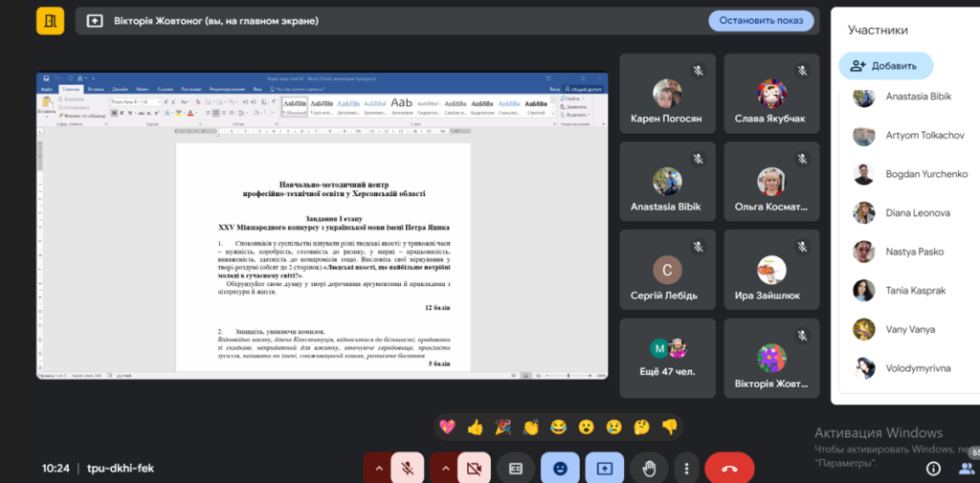Send the sparkling heart reaction
Screen dimensions: 980x483
click(x=447, y=427)
